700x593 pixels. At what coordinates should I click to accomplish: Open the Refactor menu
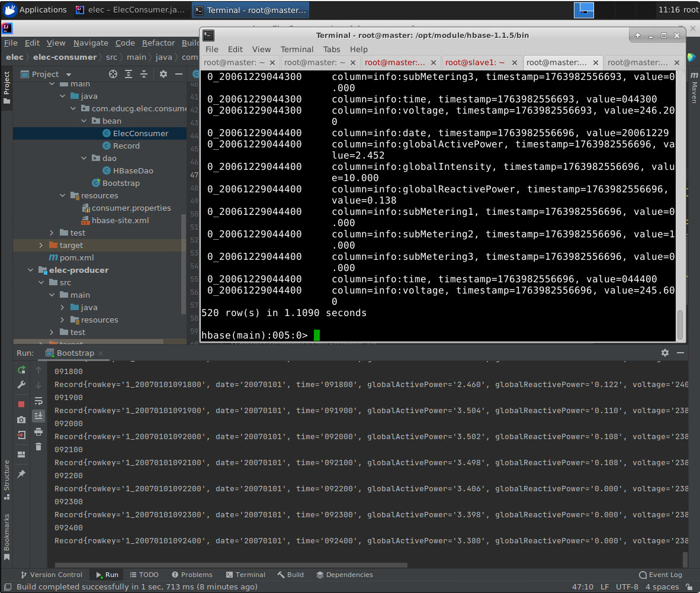point(158,43)
